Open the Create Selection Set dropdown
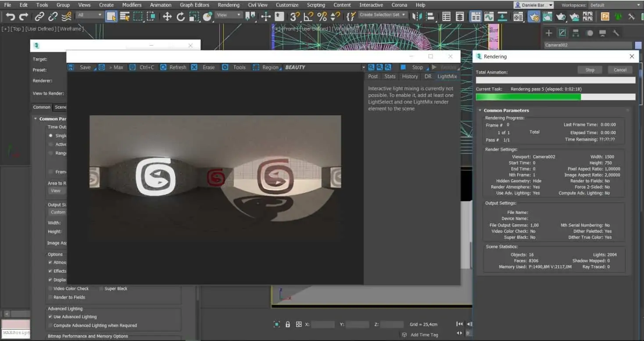 click(383, 15)
